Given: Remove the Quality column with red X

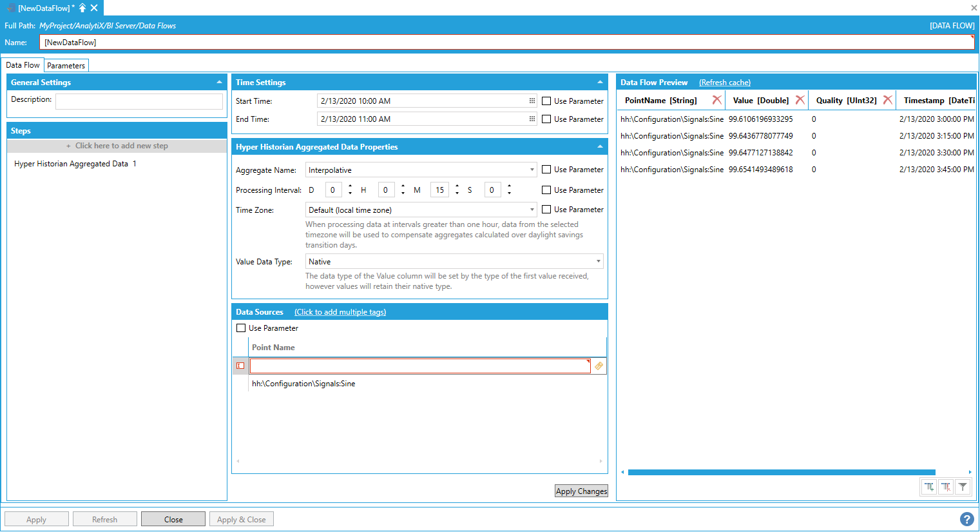Looking at the screenshot, I should [x=887, y=100].
